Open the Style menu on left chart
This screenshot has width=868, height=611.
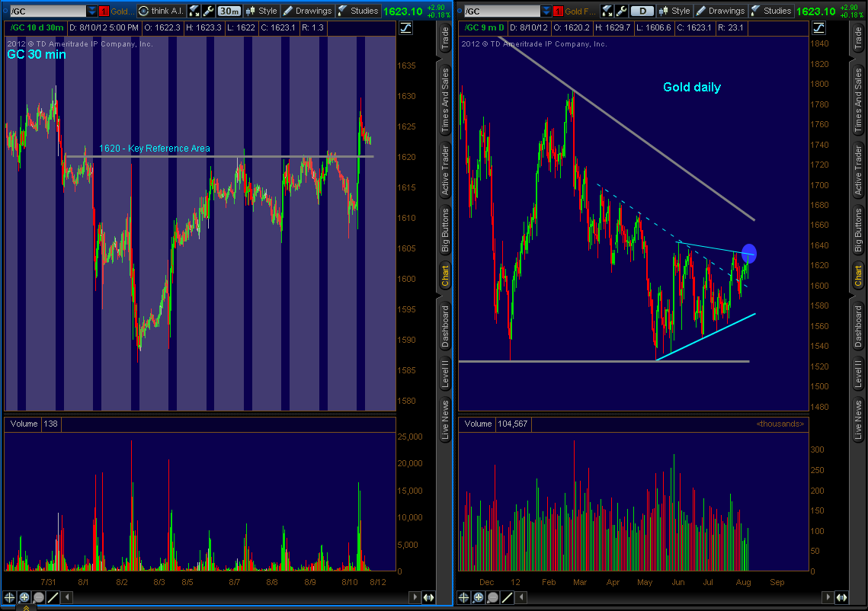coord(261,11)
